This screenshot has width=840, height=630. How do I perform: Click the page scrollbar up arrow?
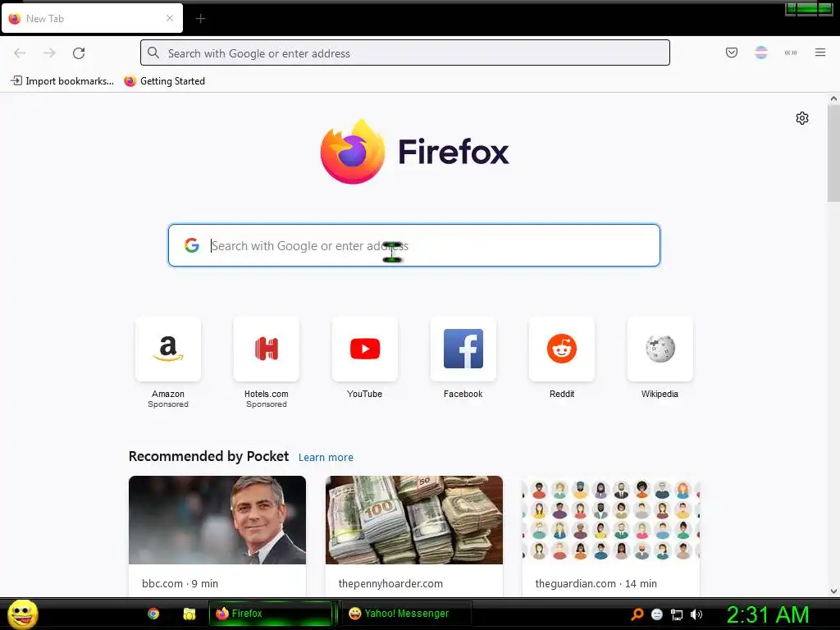point(833,98)
